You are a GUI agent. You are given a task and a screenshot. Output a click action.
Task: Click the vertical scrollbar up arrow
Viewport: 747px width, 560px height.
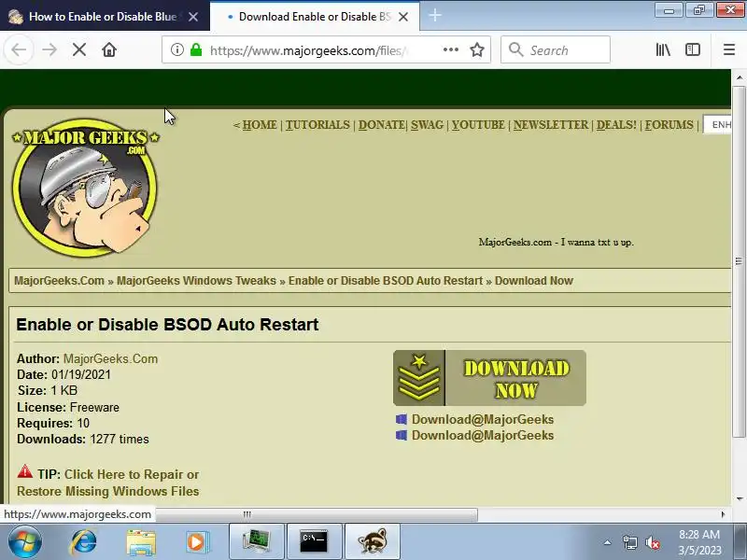[x=739, y=77]
